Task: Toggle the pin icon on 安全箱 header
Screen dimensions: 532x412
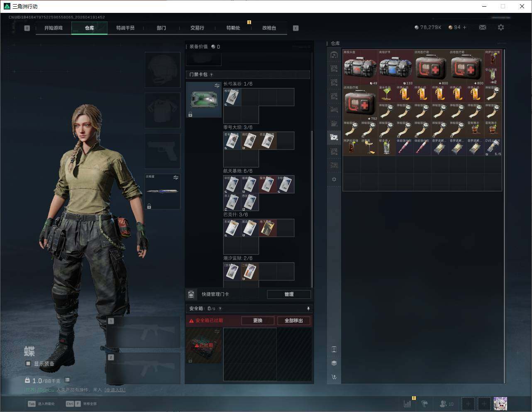Action: coord(308,309)
